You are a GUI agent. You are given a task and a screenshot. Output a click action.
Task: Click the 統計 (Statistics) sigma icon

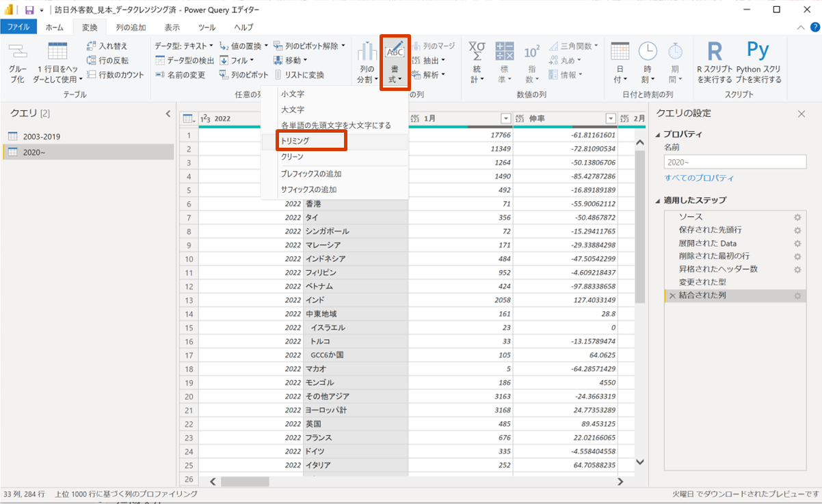pyautogui.click(x=476, y=51)
